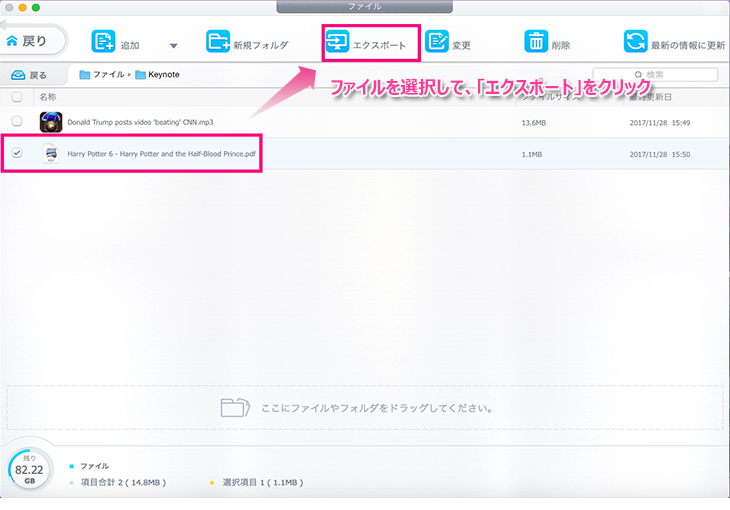Click the 最新の情報に更新 label text
The width and height of the screenshot is (730, 510).
[688, 45]
